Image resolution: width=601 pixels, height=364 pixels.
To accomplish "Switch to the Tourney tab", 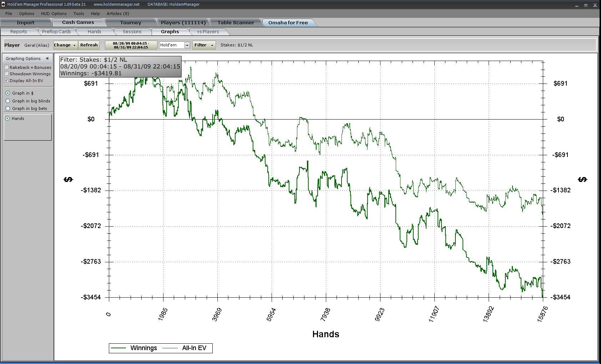I will (131, 22).
